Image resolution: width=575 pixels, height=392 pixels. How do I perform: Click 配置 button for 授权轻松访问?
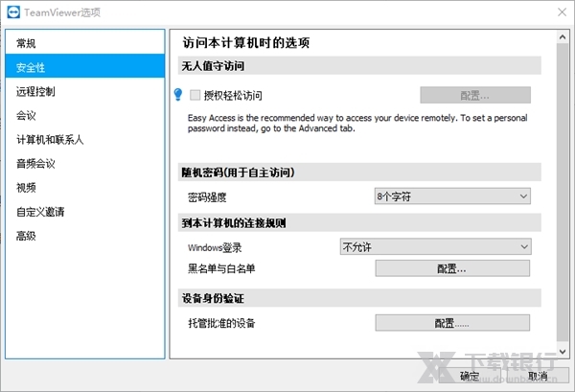tap(475, 95)
